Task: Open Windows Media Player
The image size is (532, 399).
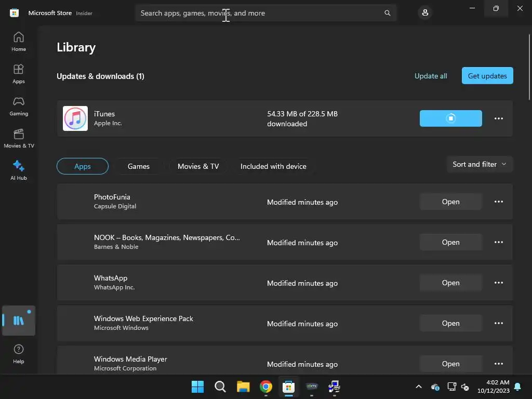Action: (450, 364)
